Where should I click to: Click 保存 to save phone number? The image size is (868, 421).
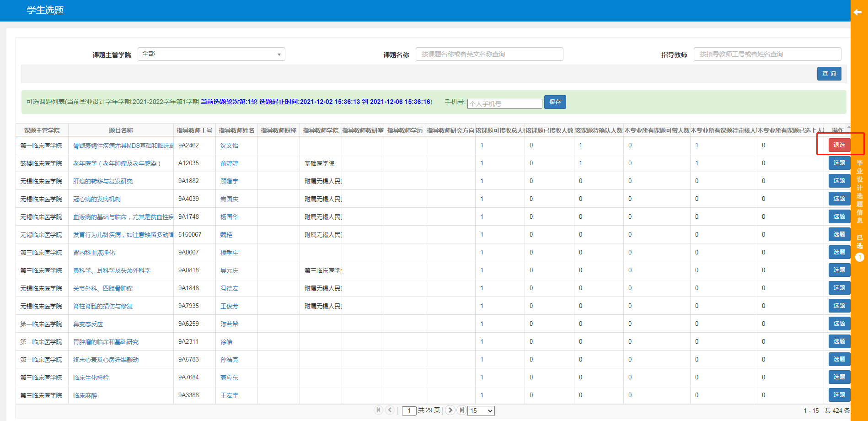[x=555, y=102]
